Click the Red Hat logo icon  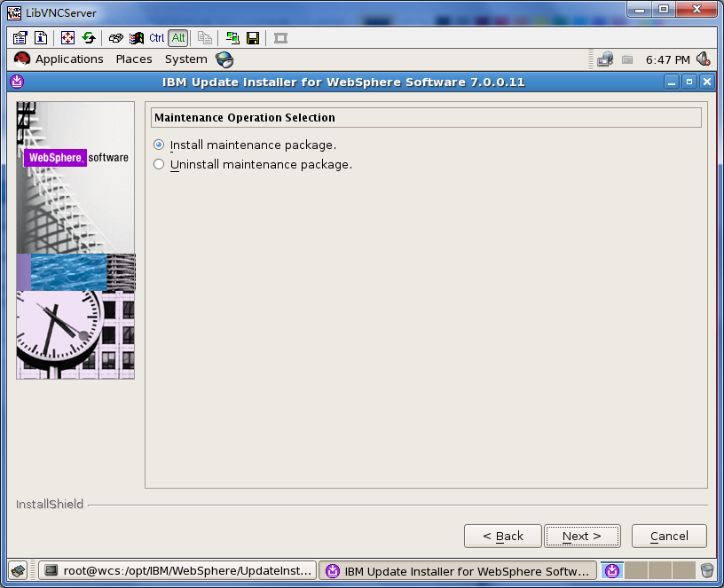21,59
